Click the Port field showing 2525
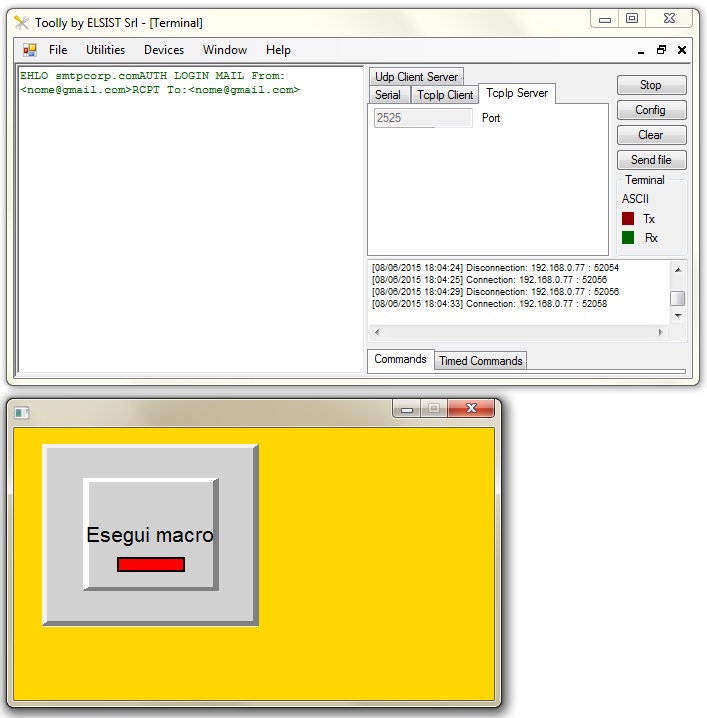Screen dimensions: 707x718 coord(423,118)
